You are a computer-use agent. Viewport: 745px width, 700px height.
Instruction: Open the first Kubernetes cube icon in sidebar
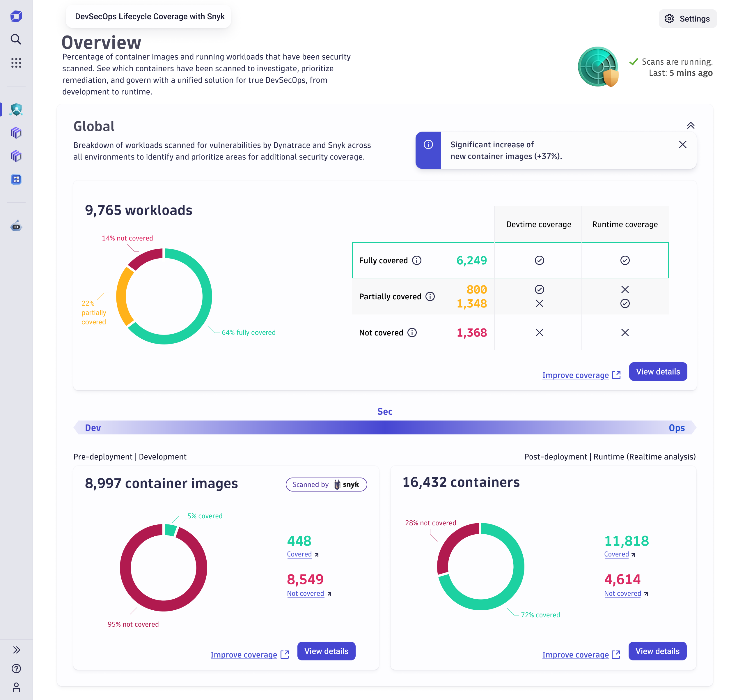coord(16,133)
